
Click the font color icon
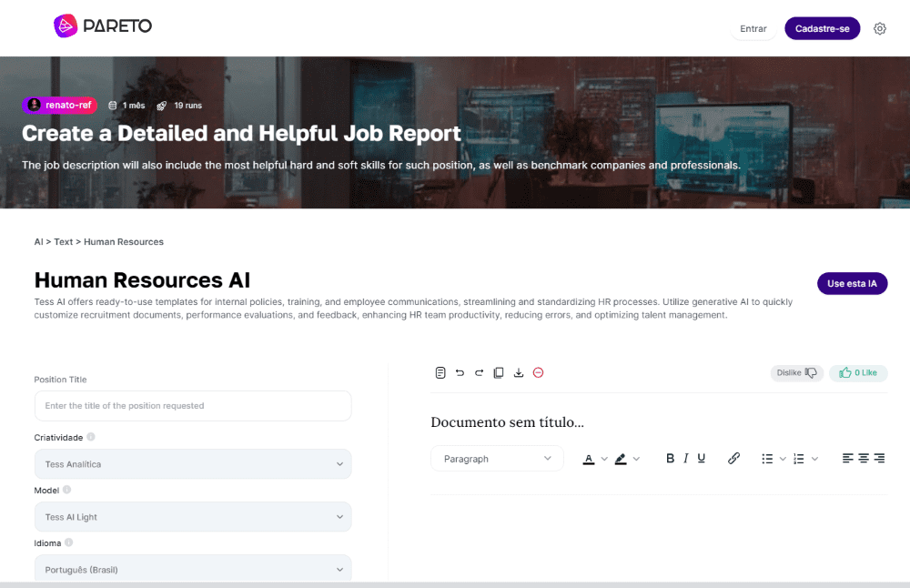pyautogui.click(x=589, y=459)
